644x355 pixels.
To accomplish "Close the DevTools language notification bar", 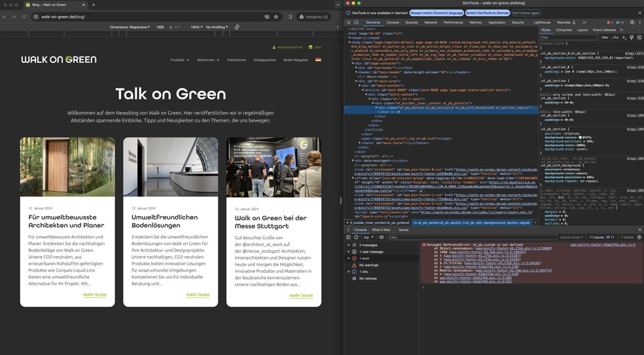I will point(639,13).
